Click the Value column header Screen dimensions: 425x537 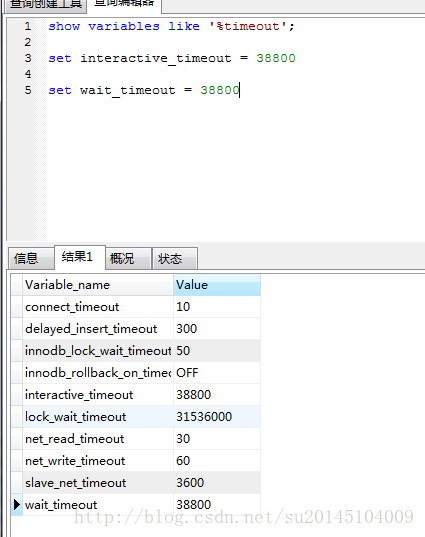217,285
